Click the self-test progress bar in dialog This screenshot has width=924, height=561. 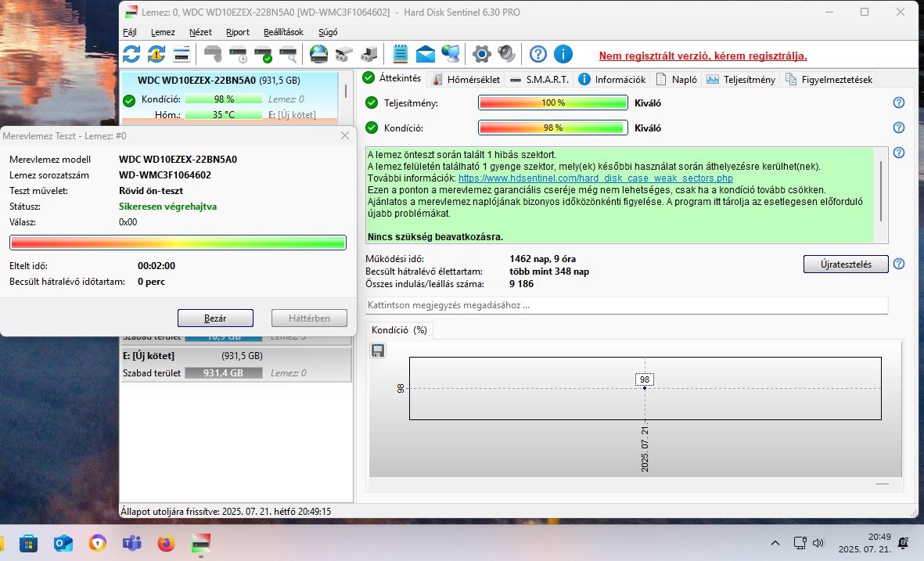178,243
